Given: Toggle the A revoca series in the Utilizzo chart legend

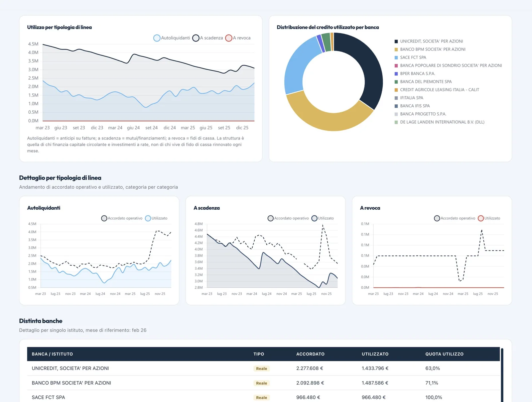Looking at the screenshot, I should (x=238, y=38).
